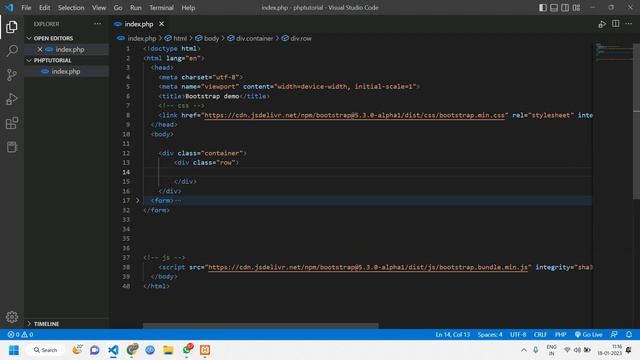
Task: Click errors and warnings count in status bar
Action: (20, 334)
